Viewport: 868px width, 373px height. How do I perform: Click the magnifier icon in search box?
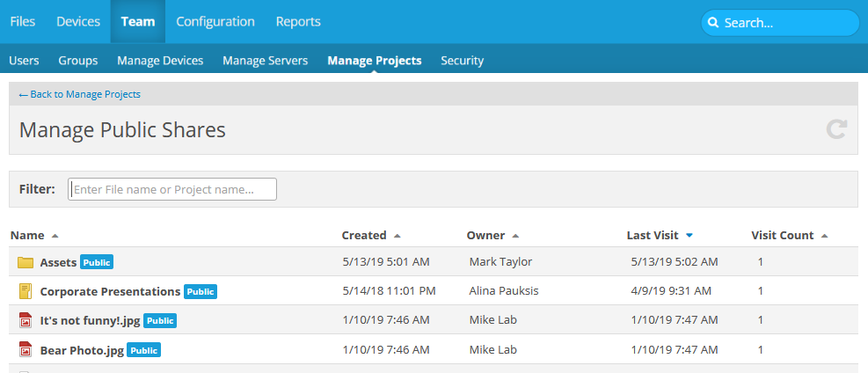click(713, 23)
